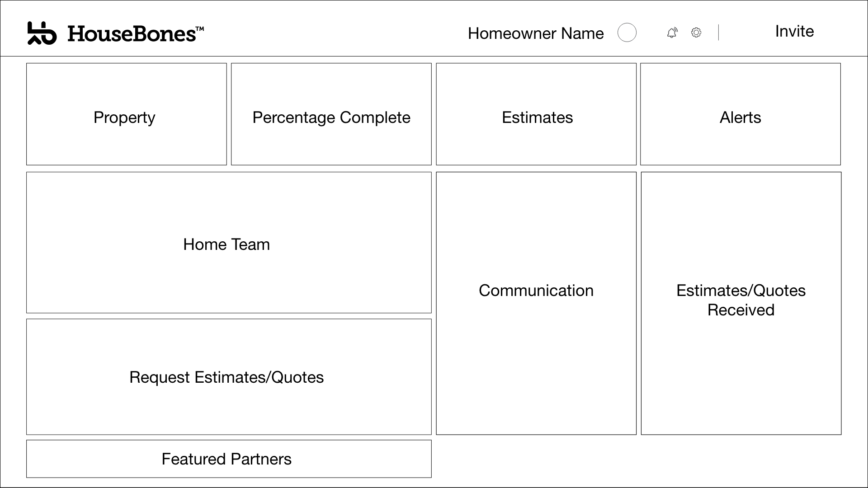This screenshot has height=488, width=868.
Task: Click the Property card label text
Action: click(x=124, y=117)
